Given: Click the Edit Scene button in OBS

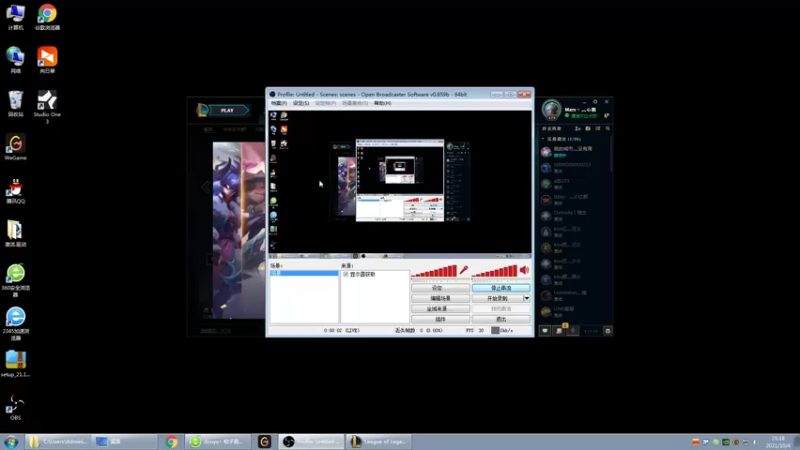Looking at the screenshot, I should coord(440,298).
